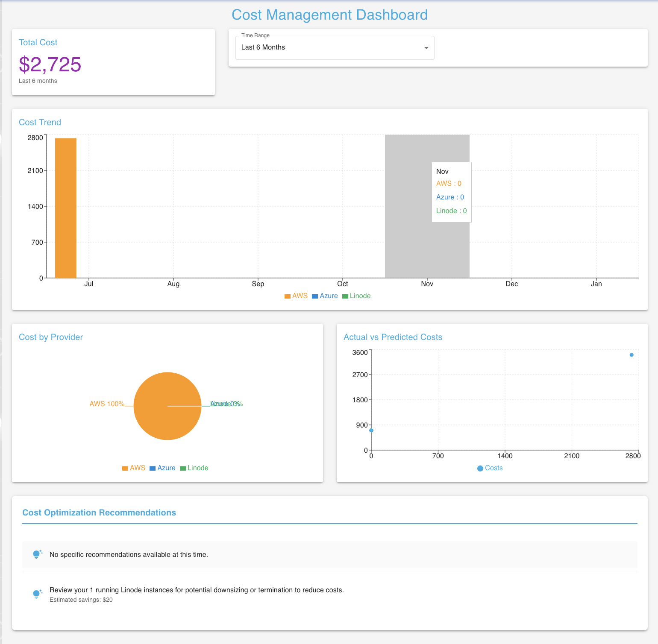Click the Time Range dropdown arrow
Screen dimensions: 658x644
[x=426, y=48]
